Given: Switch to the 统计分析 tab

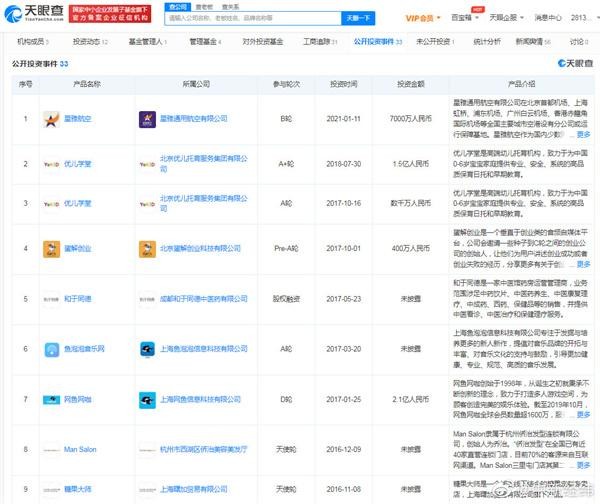Looking at the screenshot, I should (487, 42).
